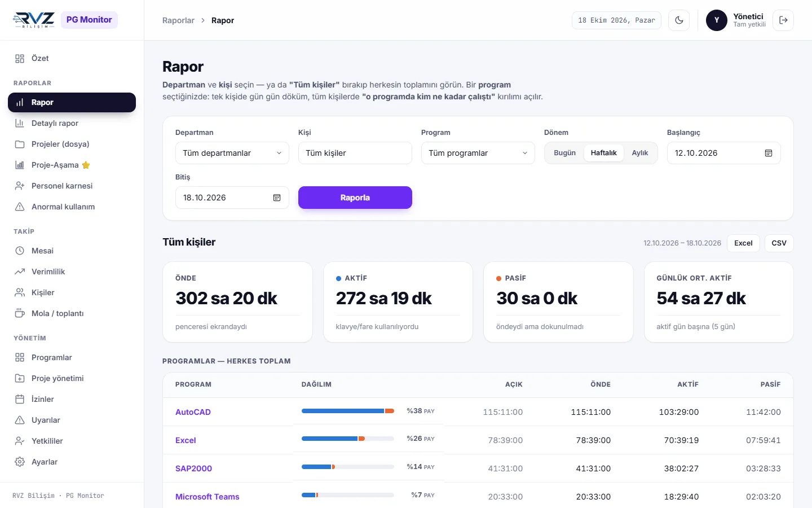Click the Projeler (dosya) folder icon
812x508 pixels.
pyautogui.click(x=20, y=144)
